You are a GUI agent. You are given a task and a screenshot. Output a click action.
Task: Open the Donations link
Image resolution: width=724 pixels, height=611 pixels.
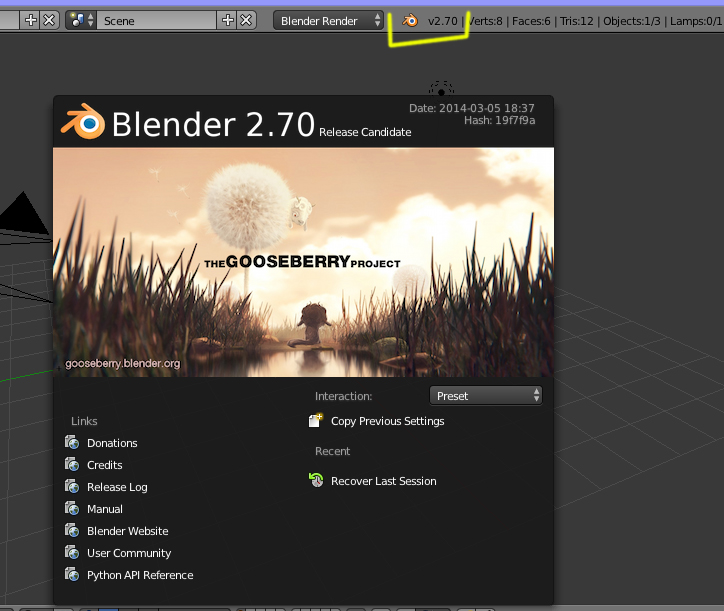112,443
